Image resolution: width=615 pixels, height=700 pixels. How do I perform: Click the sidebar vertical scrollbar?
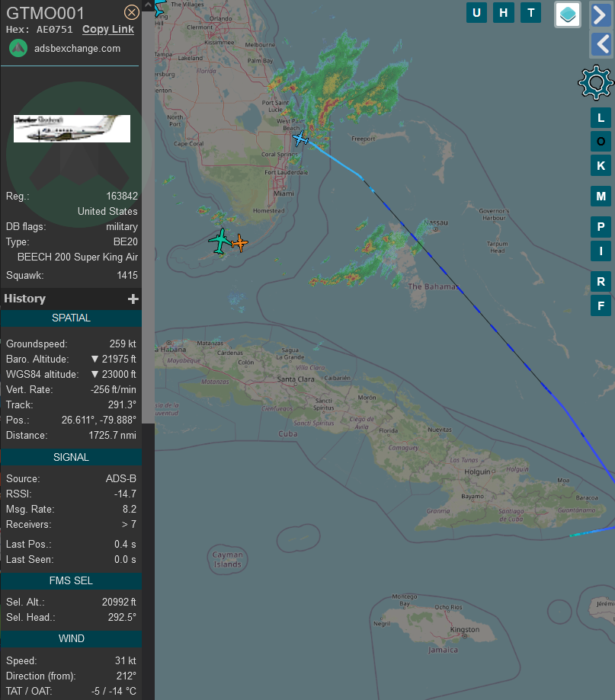[x=149, y=219]
